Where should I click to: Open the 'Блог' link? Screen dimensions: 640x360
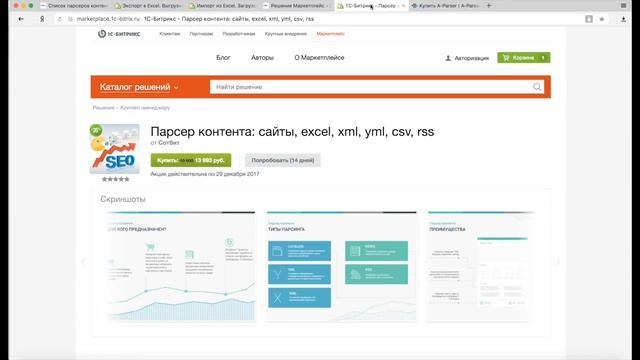[223, 58]
